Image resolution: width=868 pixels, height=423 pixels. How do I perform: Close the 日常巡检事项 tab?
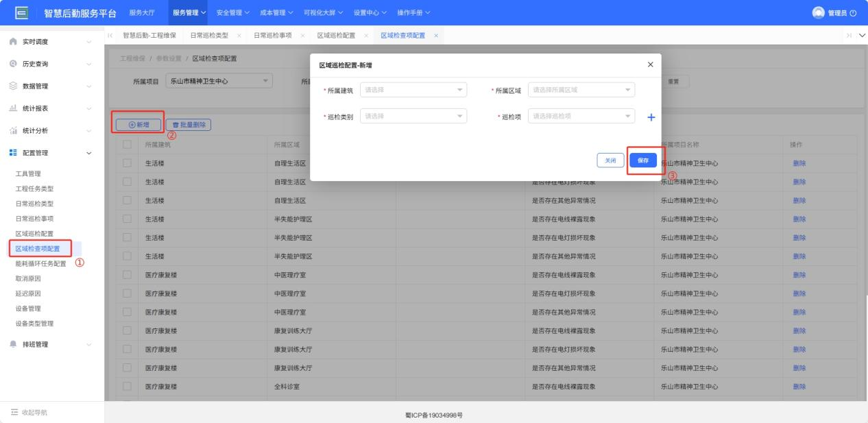coord(302,36)
